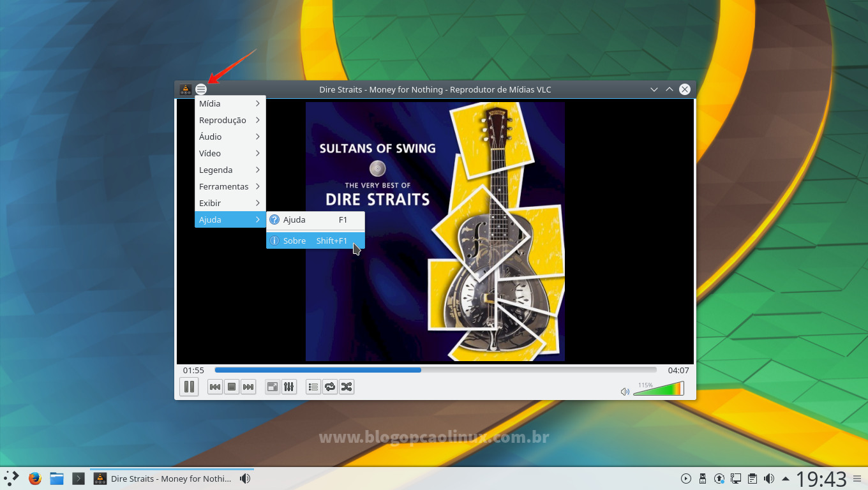
Task: Launch Firefox from the taskbar
Action: (x=34, y=478)
